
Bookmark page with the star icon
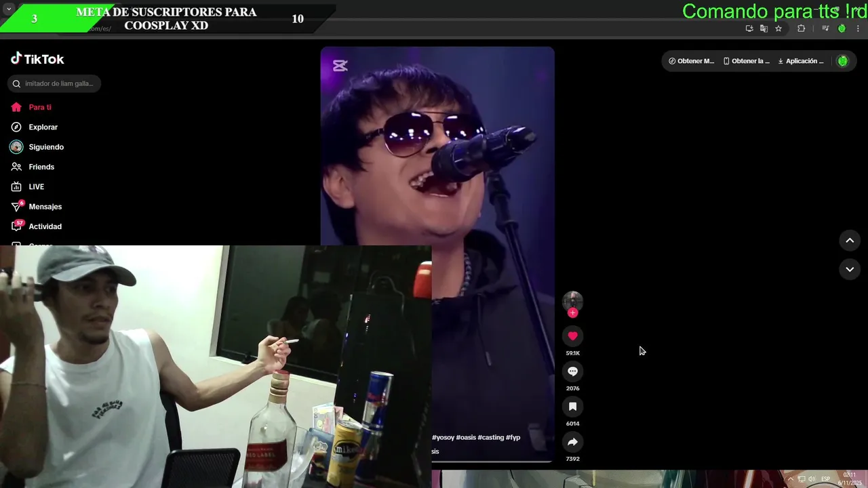(778, 28)
